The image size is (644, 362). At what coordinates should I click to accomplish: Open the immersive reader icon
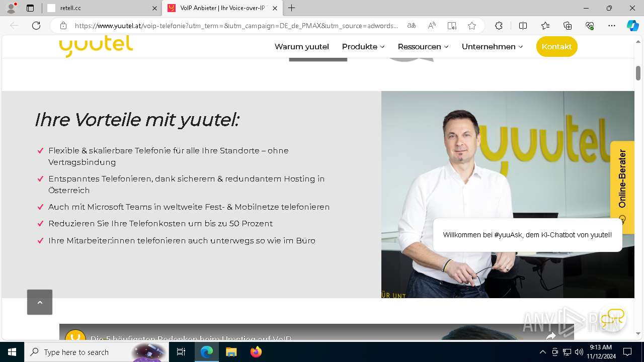(452, 26)
